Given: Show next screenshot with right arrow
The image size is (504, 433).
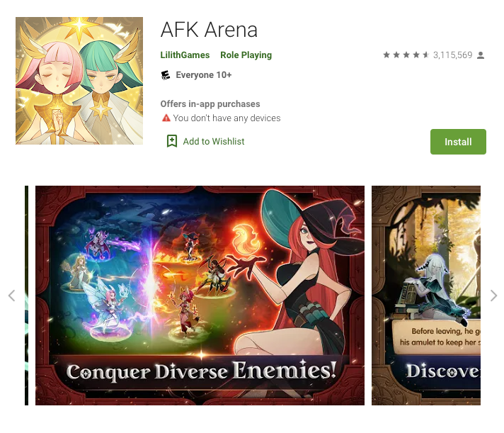Looking at the screenshot, I should [x=493, y=296].
